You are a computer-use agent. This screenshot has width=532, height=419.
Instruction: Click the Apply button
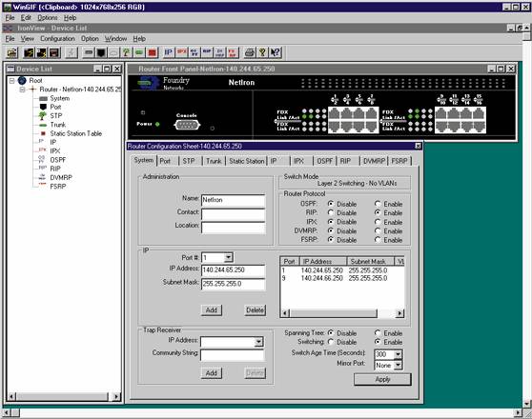pos(382,379)
